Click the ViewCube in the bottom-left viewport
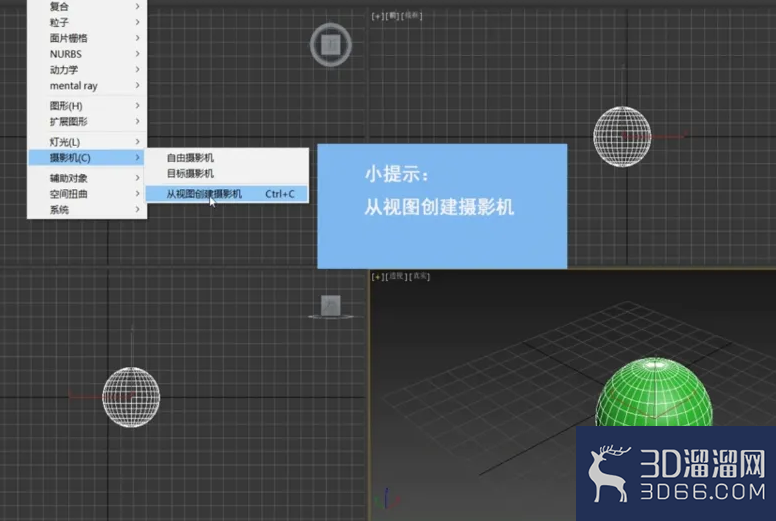776x521 pixels. click(331, 306)
